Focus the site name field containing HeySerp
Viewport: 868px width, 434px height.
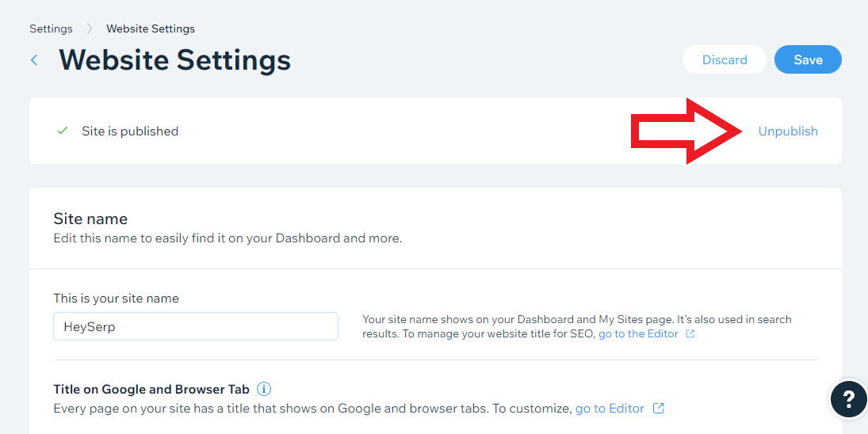(x=195, y=326)
